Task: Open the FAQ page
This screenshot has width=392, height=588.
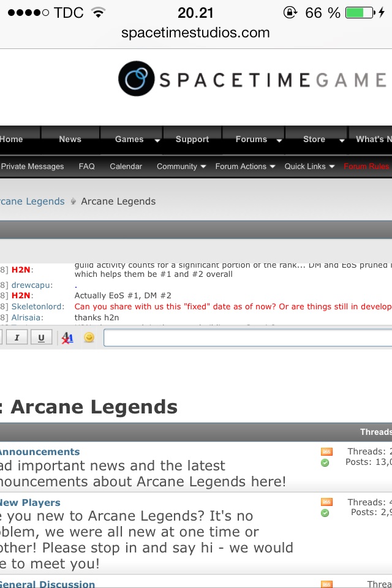Action: click(x=86, y=167)
